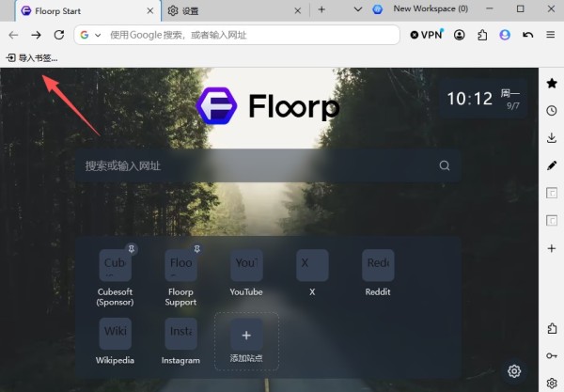Click the second web panel icon in sidebar

552,221
